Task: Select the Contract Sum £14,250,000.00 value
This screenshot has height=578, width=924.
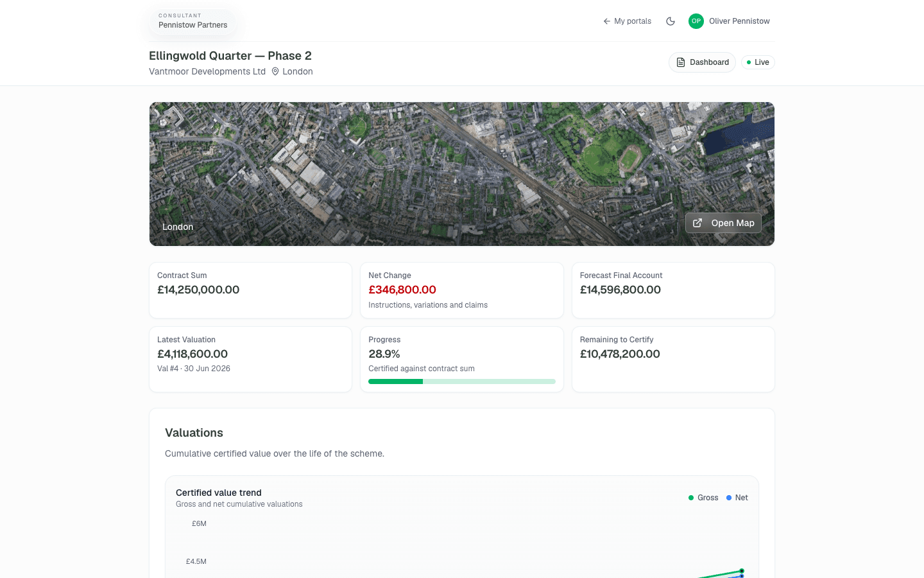Action: tap(198, 290)
